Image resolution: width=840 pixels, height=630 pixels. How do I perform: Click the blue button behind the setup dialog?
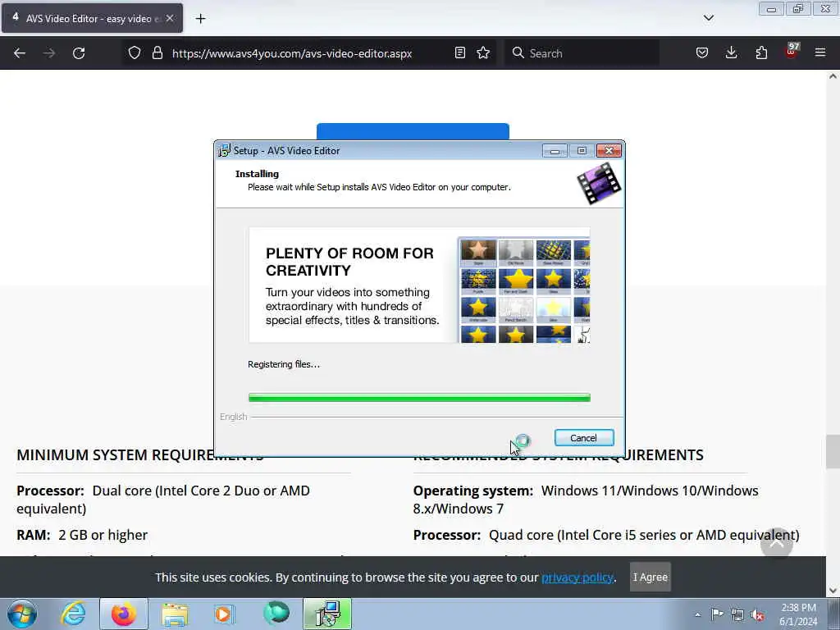click(x=413, y=131)
